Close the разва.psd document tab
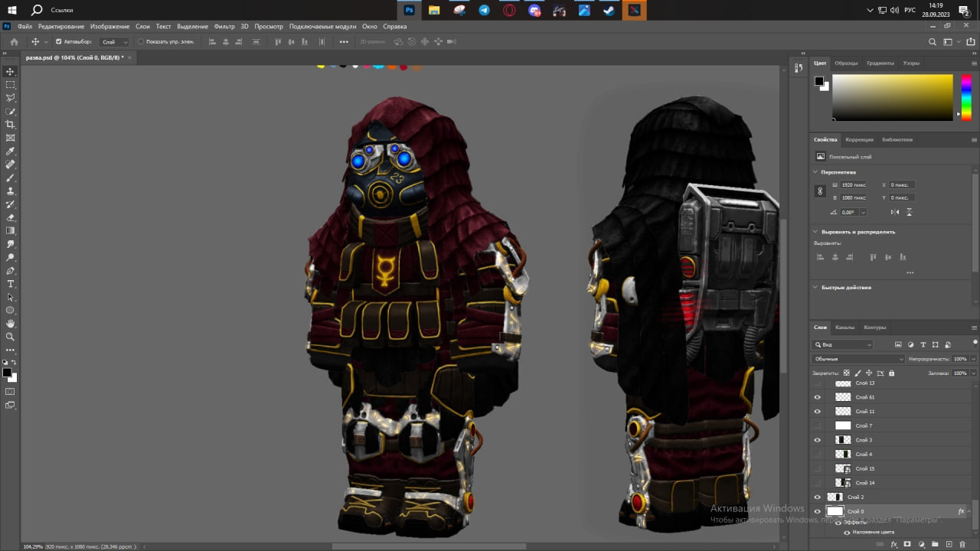 click(129, 57)
